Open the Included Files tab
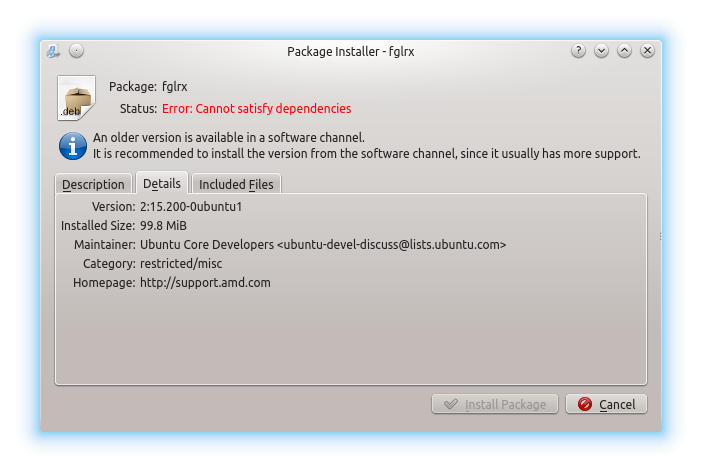The width and height of the screenshot is (702, 472). click(236, 184)
